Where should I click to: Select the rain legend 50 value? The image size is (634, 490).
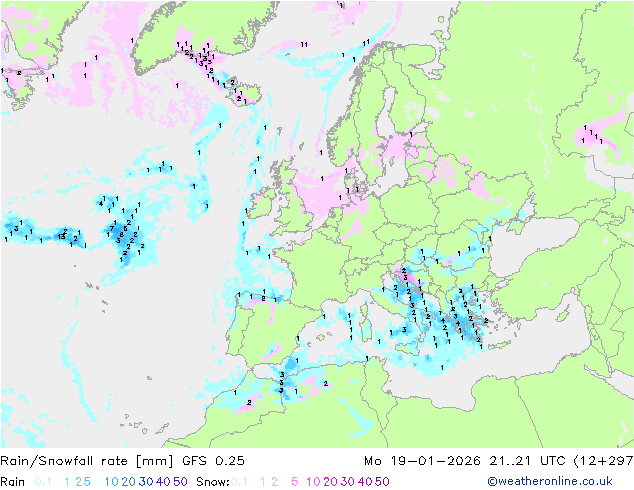tap(180, 482)
